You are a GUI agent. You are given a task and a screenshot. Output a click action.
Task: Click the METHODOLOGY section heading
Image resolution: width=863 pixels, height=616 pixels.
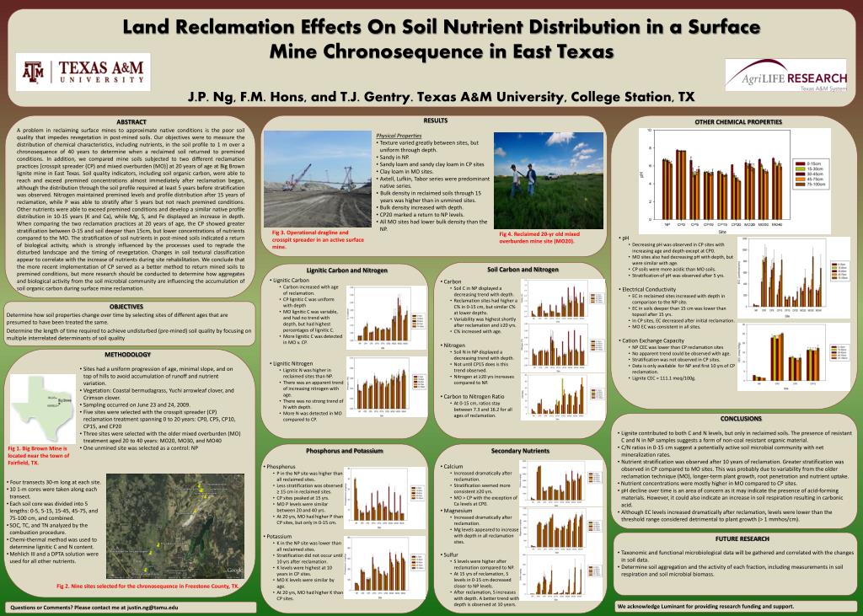click(x=128, y=355)
